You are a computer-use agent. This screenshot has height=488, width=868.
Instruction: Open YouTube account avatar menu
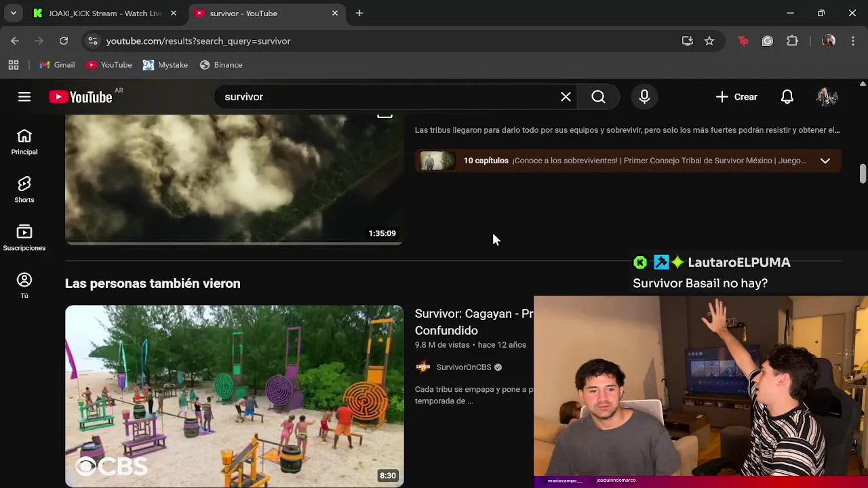point(827,97)
